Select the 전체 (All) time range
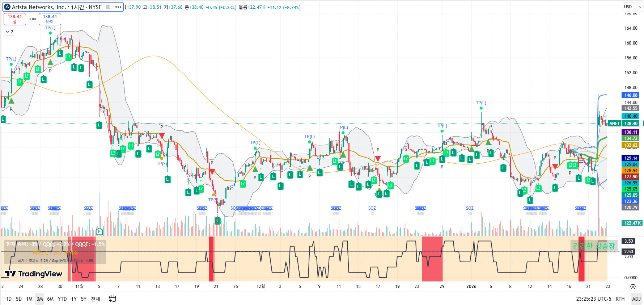644x305 pixels. pyautogui.click(x=96, y=299)
